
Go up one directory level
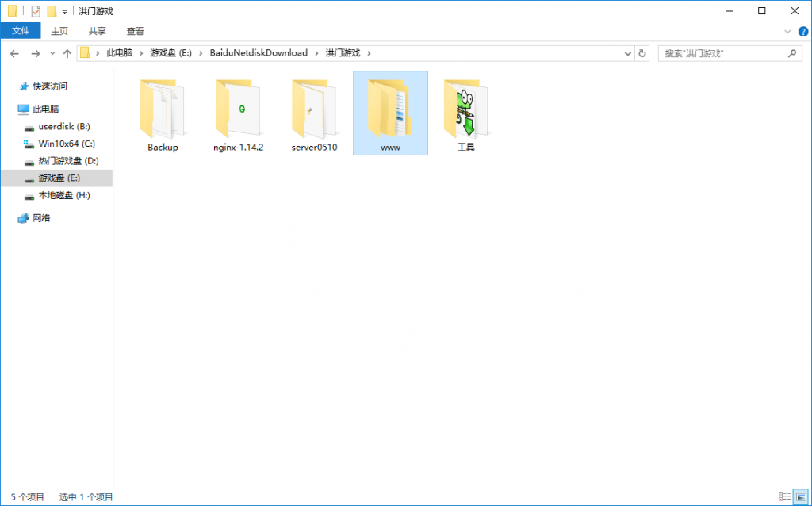[x=67, y=53]
